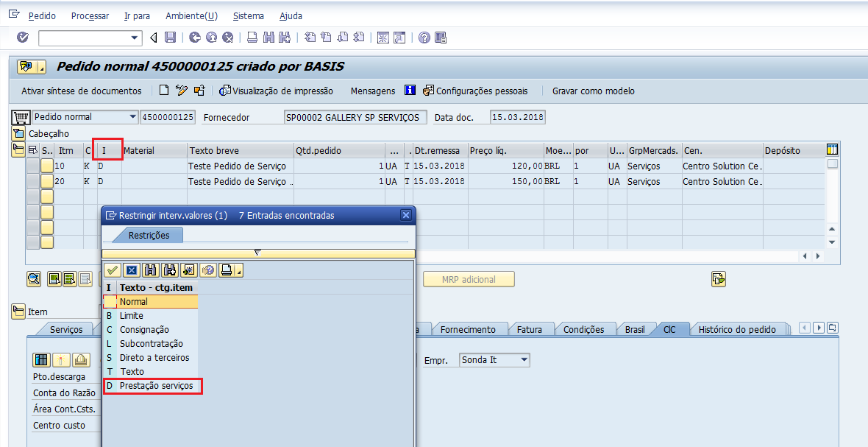Open the Pedido normal document type dropdown

click(132, 117)
